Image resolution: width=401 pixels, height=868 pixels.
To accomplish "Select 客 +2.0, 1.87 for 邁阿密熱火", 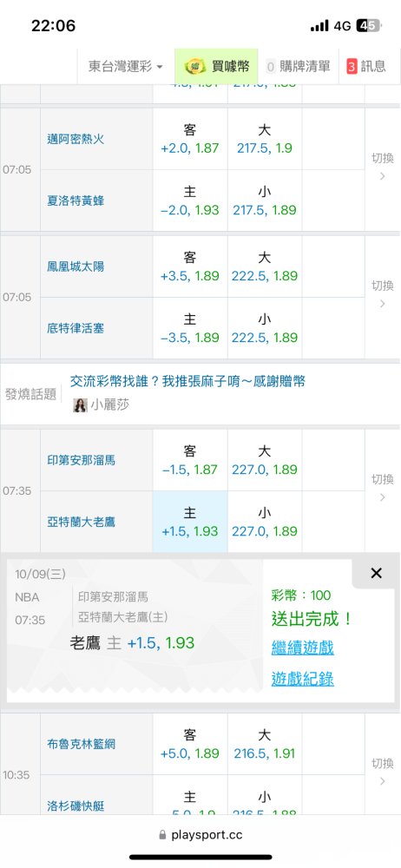I will pos(190,139).
